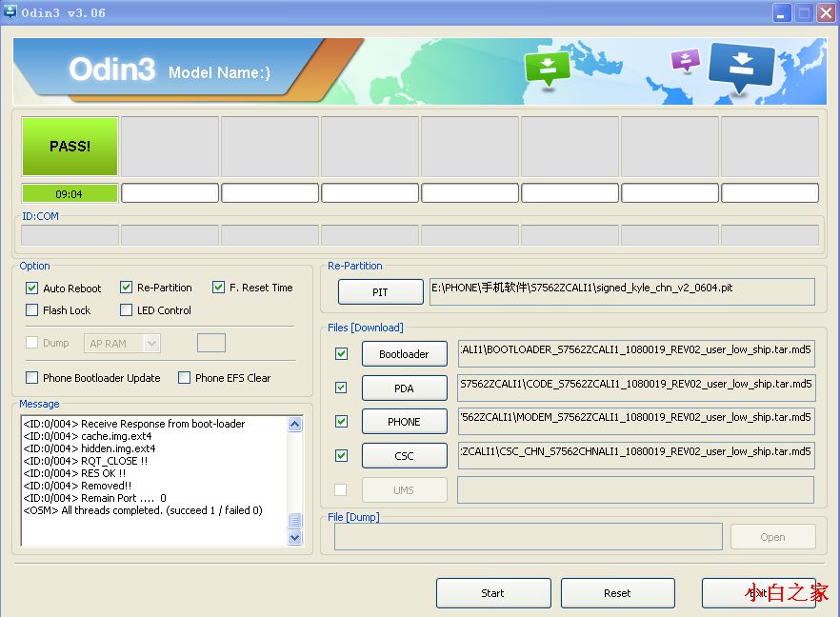Click the 'hidden.img.ext4' log line
This screenshot has height=617, width=840.
(90, 448)
